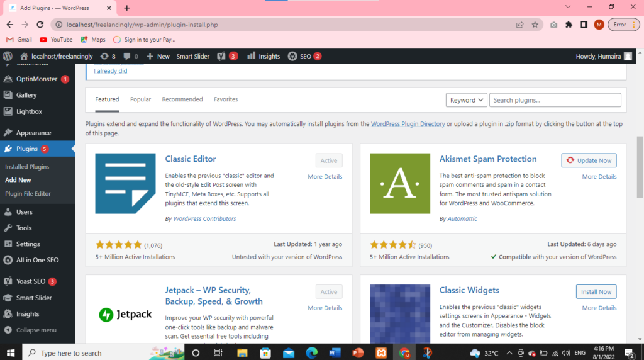Open the Jetpack plugin title link
The image size is (644, 360).
point(214,296)
